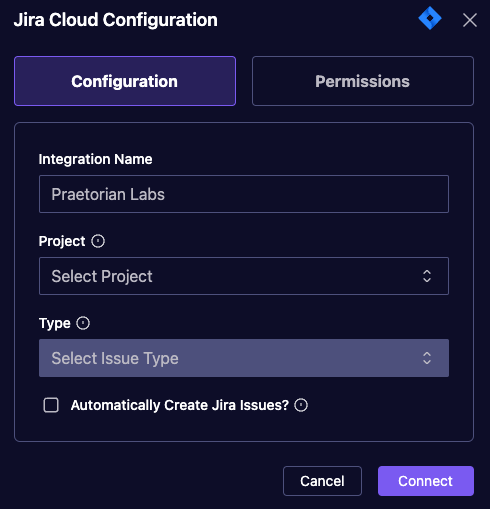Click the Jira Cloud Configuration title
This screenshot has height=509, width=490.
116,20
